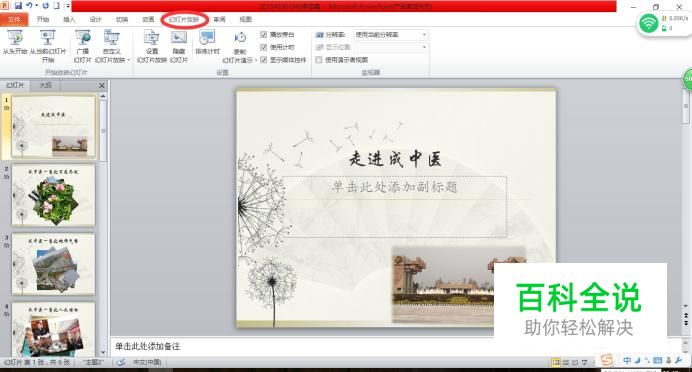The height and width of the screenshot is (372, 692).
Task: Click the 分辨率 monitor icon
Action: point(320,34)
